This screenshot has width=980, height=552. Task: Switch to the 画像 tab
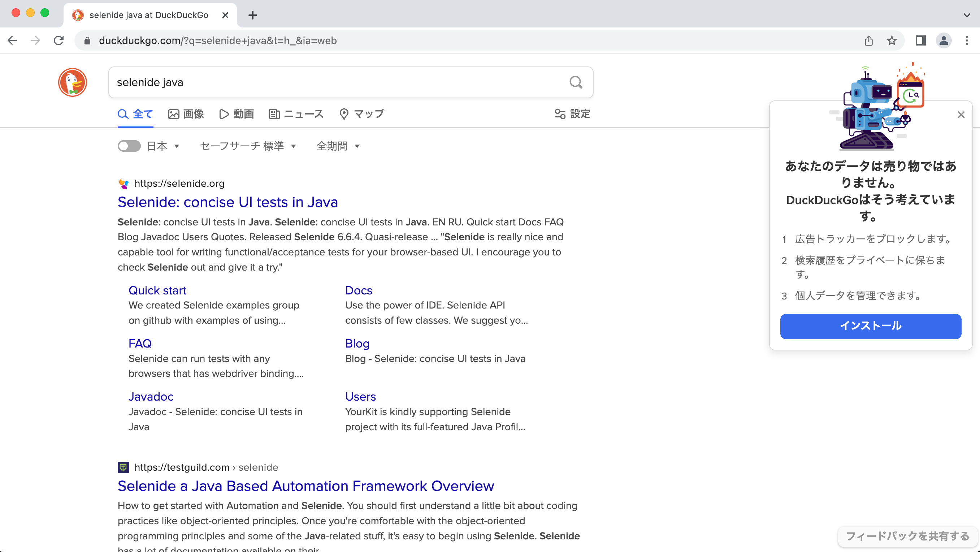(x=186, y=114)
